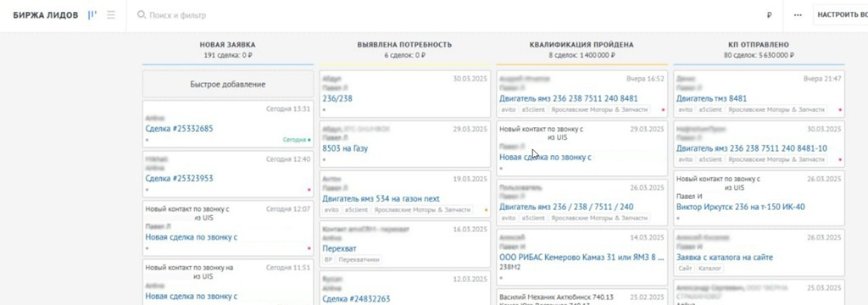868x305 pixels.
Task: Click БИРЖА ЛИДОВ title
Action: click(46, 15)
